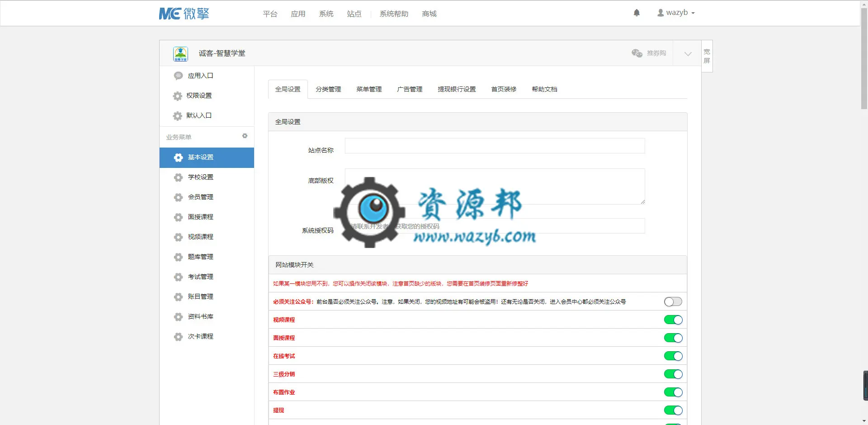Toggle the 宽屏 wide-screen side tab
The height and width of the screenshot is (425, 868).
[707, 56]
